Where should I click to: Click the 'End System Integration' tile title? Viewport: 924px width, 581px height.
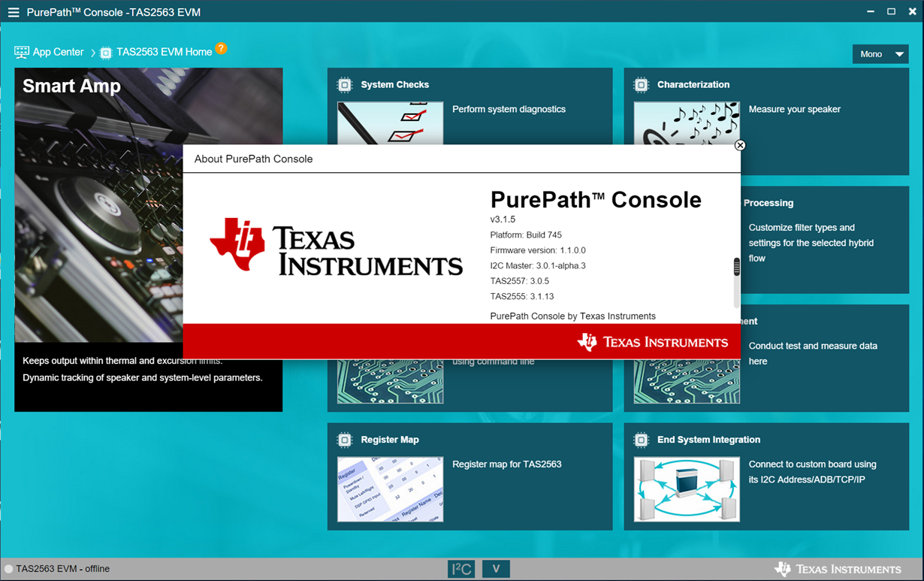point(708,440)
